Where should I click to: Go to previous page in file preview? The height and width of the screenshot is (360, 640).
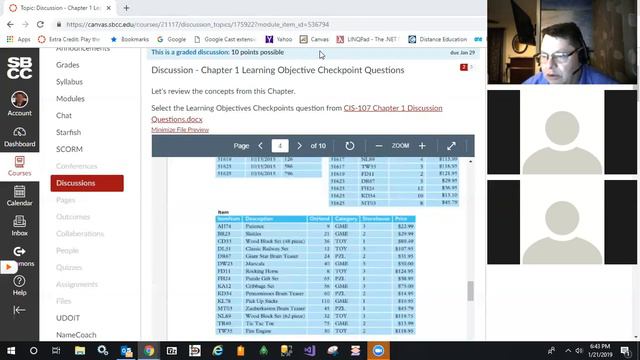tap(260, 146)
